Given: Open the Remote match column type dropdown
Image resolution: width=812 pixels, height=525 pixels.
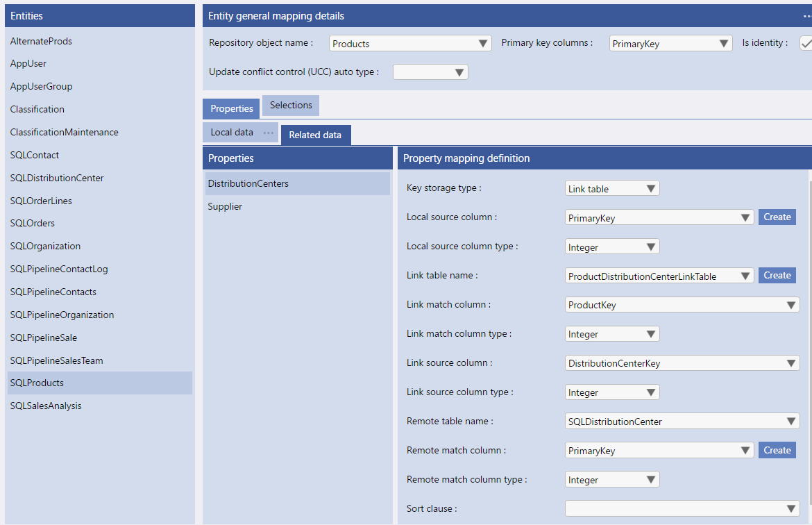Looking at the screenshot, I should point(612,480).
